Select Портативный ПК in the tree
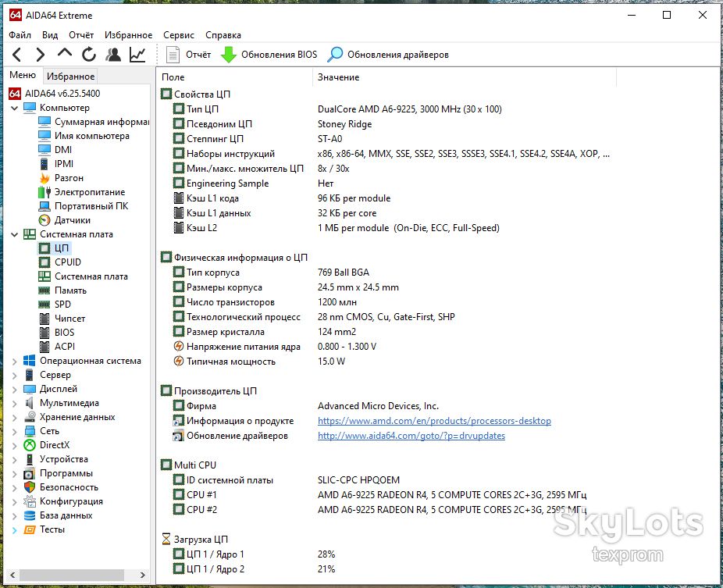Viewport: 723px width, 588px height. click(84, 206)
